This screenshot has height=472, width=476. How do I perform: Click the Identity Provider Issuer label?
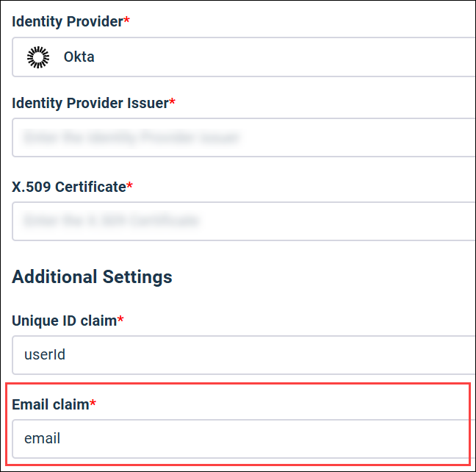pyautogui.click(x=90, y=103)
